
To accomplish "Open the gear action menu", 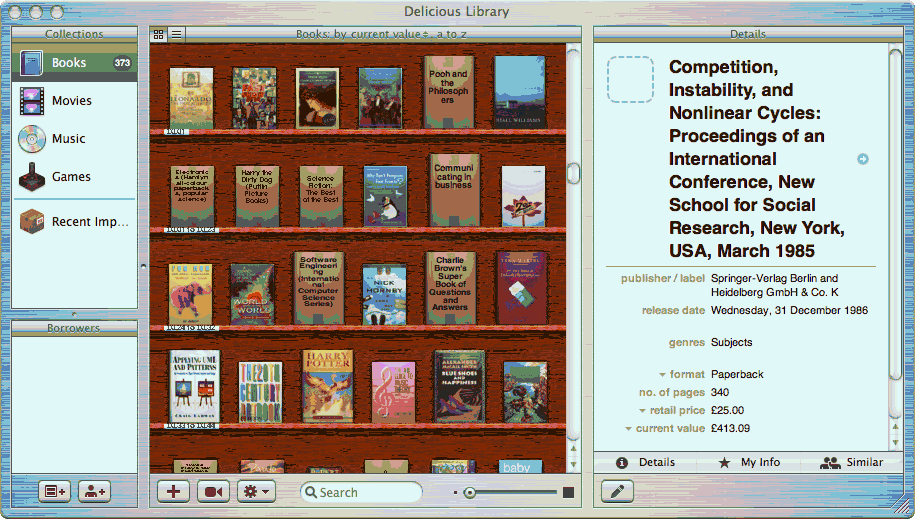I will click(256, 492).
